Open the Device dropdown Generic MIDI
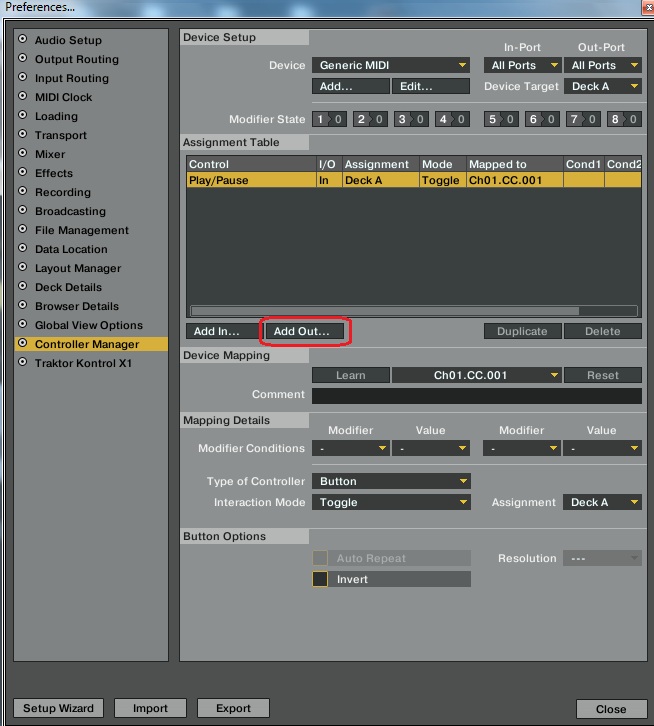 (391, 65)
